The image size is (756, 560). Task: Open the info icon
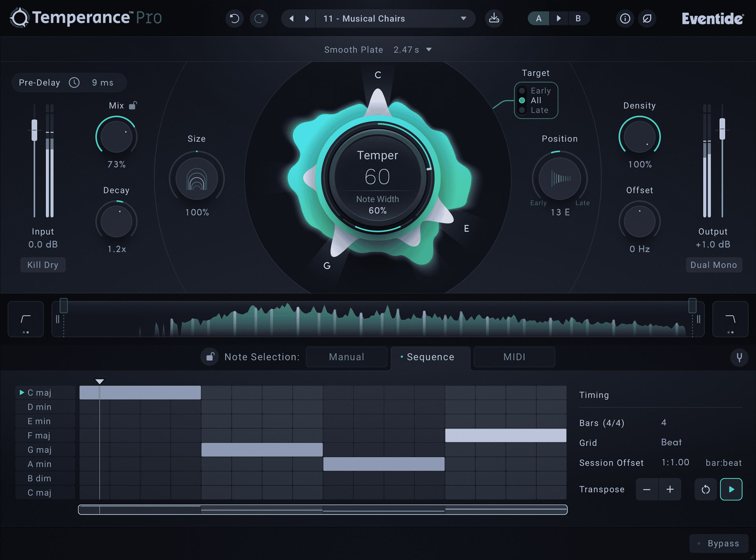tap(625, 19)
